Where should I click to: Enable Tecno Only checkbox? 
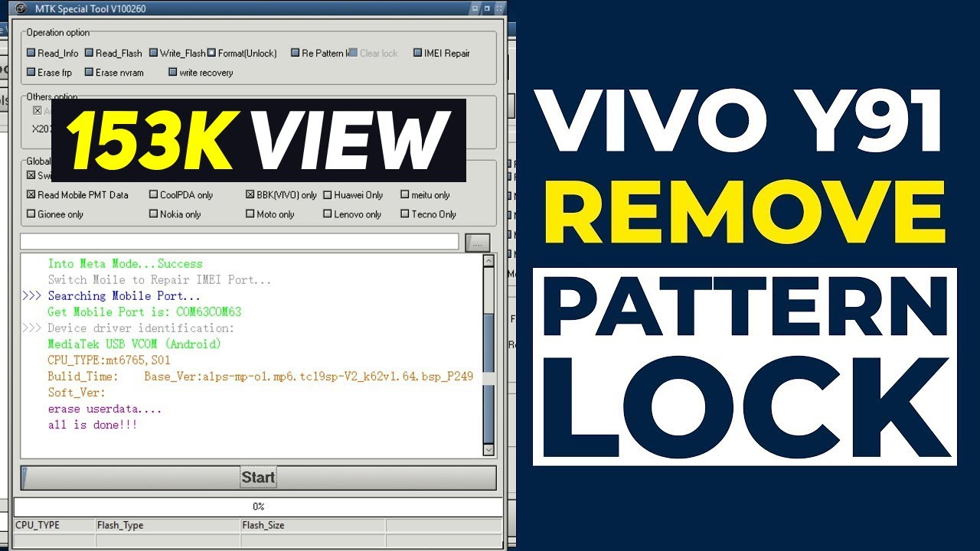(405, 214)
